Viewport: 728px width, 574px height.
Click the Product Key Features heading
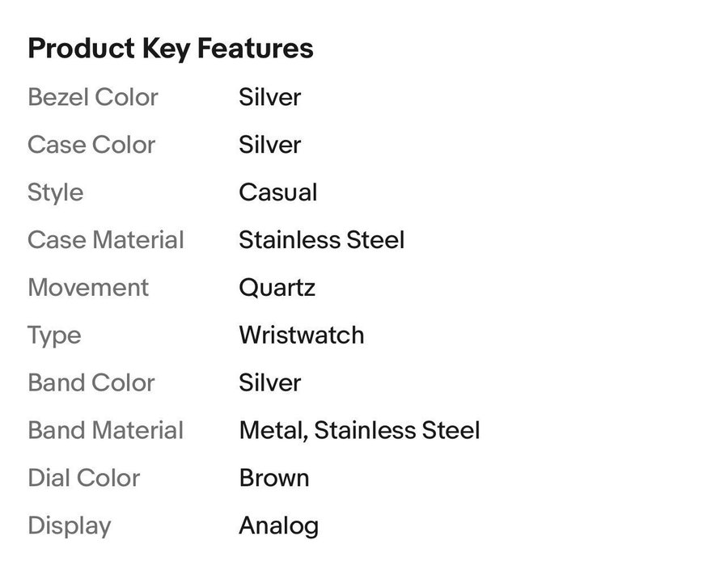170,49
